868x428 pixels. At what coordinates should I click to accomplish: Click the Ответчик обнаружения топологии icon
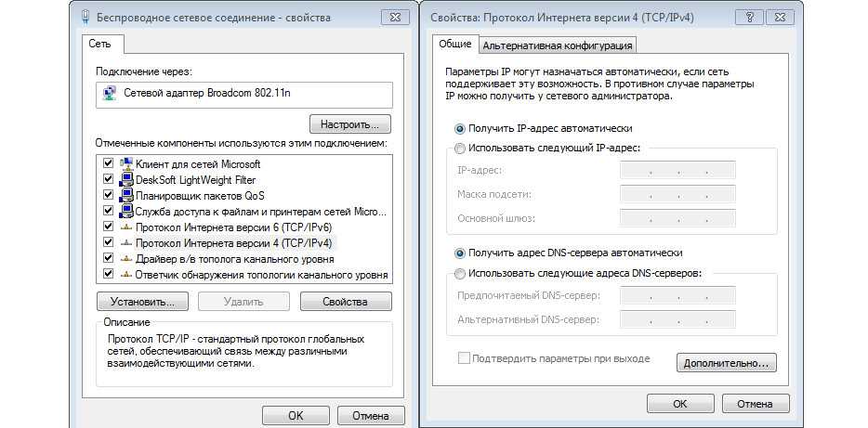click(126, 274)
